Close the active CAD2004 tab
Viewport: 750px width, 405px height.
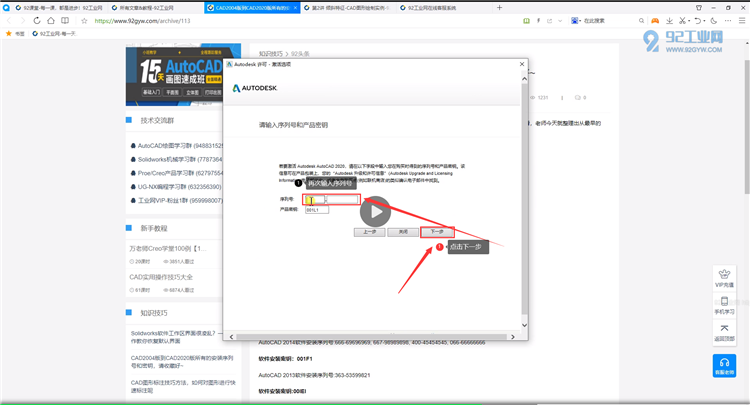point(296,8)
